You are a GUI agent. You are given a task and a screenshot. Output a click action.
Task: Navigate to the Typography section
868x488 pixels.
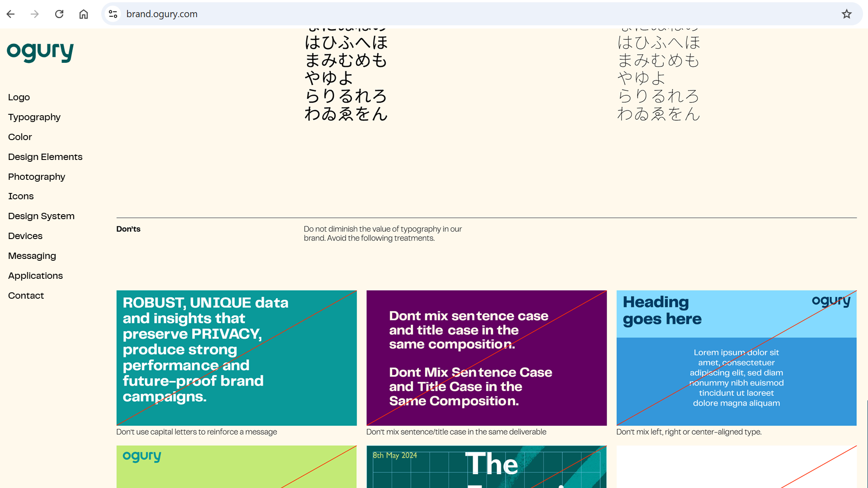click(34, 117)
